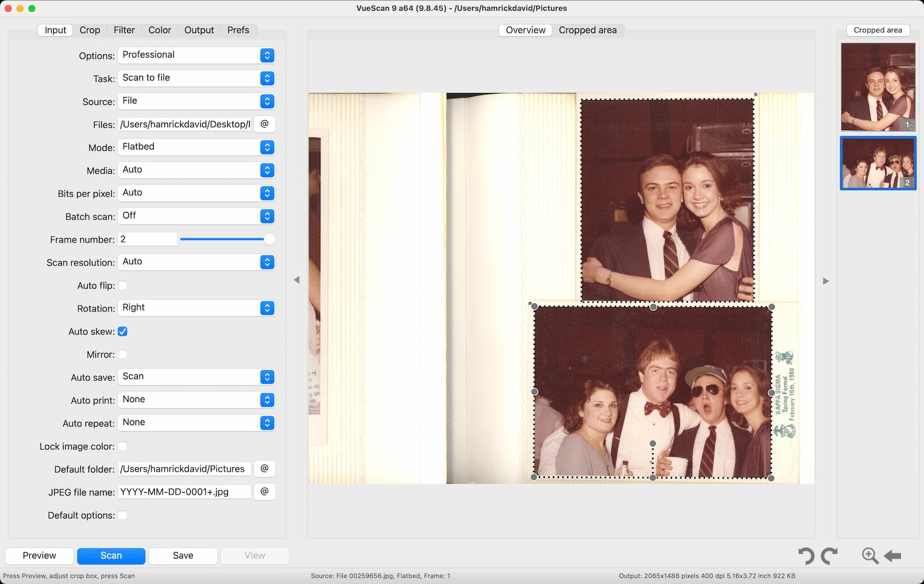The width and height of the screenshot is (924, 584).
Task: Click the Files path input field
Action: click(185, 124)
